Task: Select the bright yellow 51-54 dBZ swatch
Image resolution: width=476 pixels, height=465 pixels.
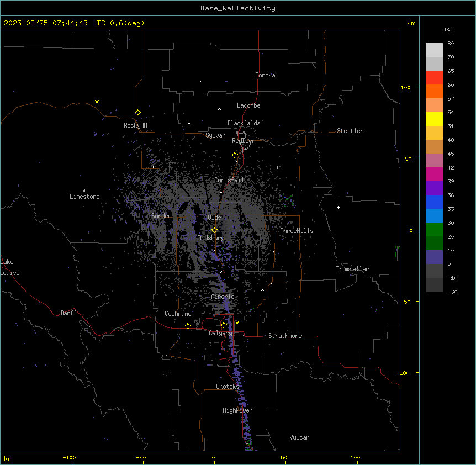Action: pos(434,119)
